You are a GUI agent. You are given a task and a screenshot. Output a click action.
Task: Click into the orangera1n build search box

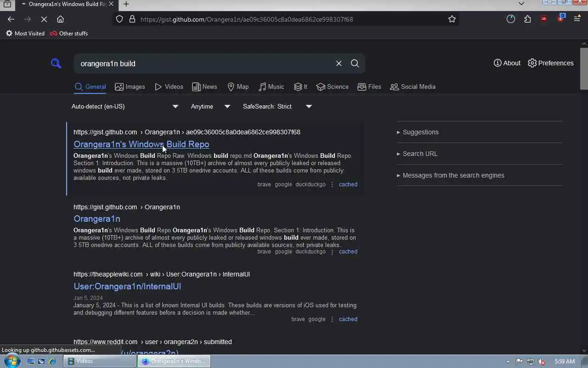click(204, 63)
